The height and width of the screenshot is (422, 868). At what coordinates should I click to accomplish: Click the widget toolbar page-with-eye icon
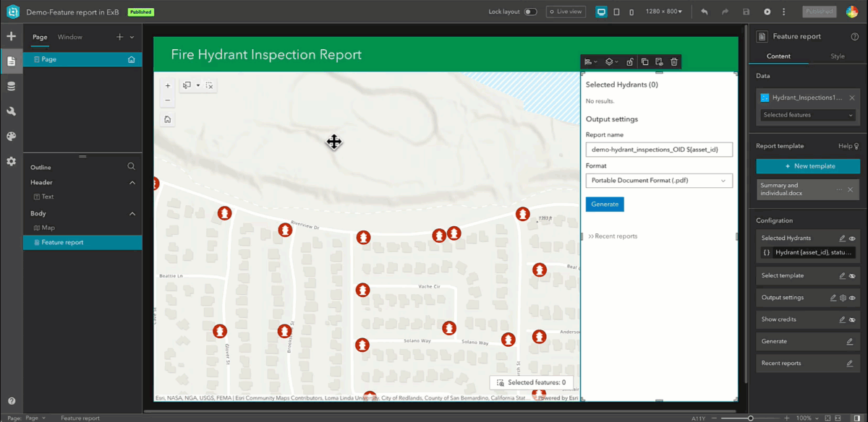(x=659, y=62)
